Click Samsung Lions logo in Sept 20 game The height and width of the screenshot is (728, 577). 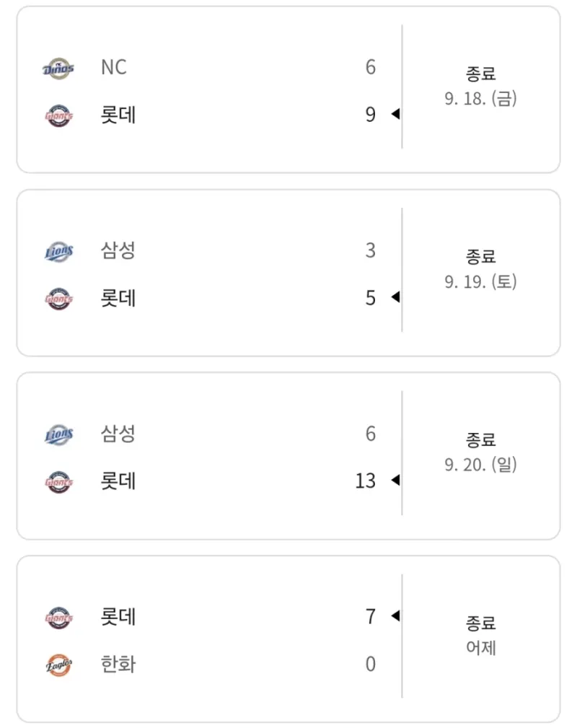click(x=58, y=434)
